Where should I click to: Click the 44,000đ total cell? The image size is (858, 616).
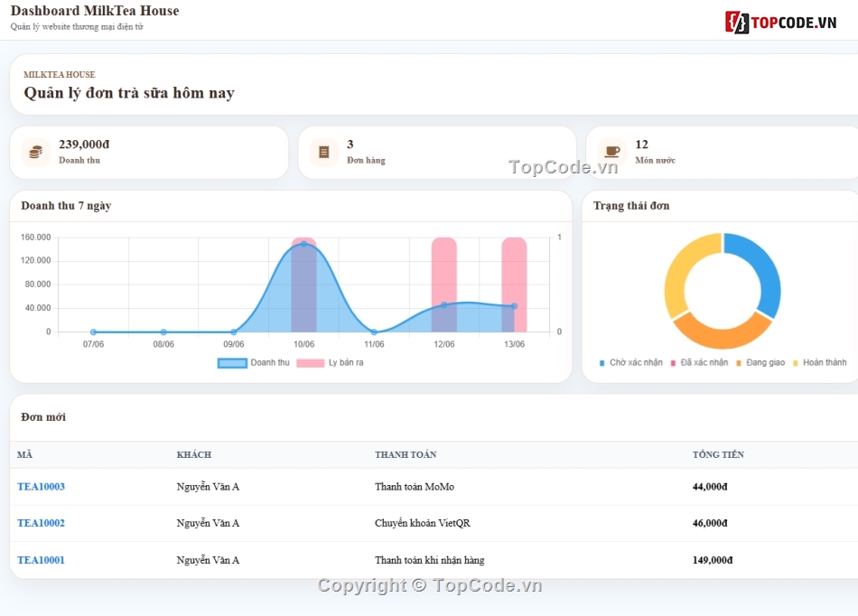pos(710,486)
